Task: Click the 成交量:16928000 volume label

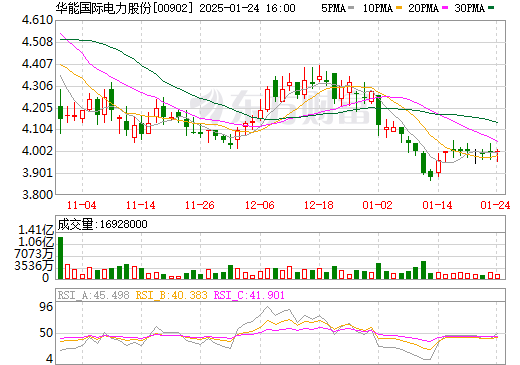Action: (102, 224)
